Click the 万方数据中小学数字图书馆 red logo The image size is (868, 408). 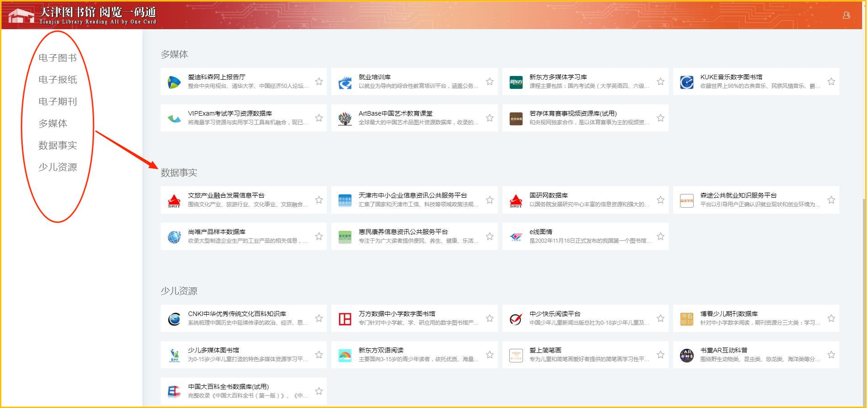[x=345, y=319]
